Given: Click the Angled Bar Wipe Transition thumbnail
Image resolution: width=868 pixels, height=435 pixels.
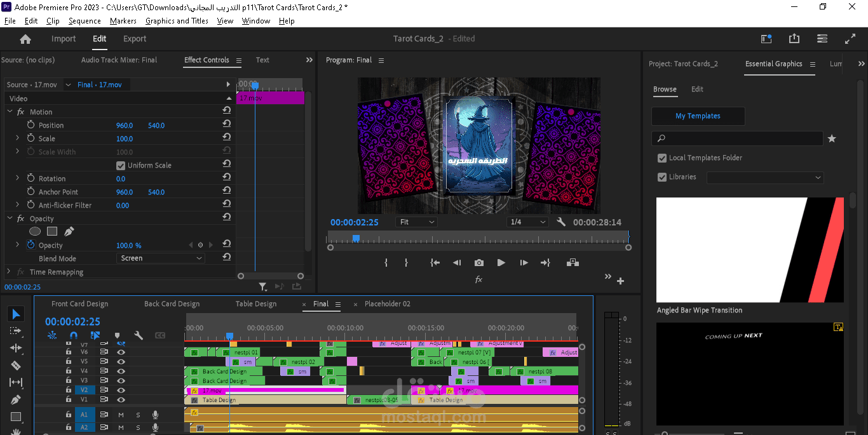Looking at the screenshot, I should (750, 250).
